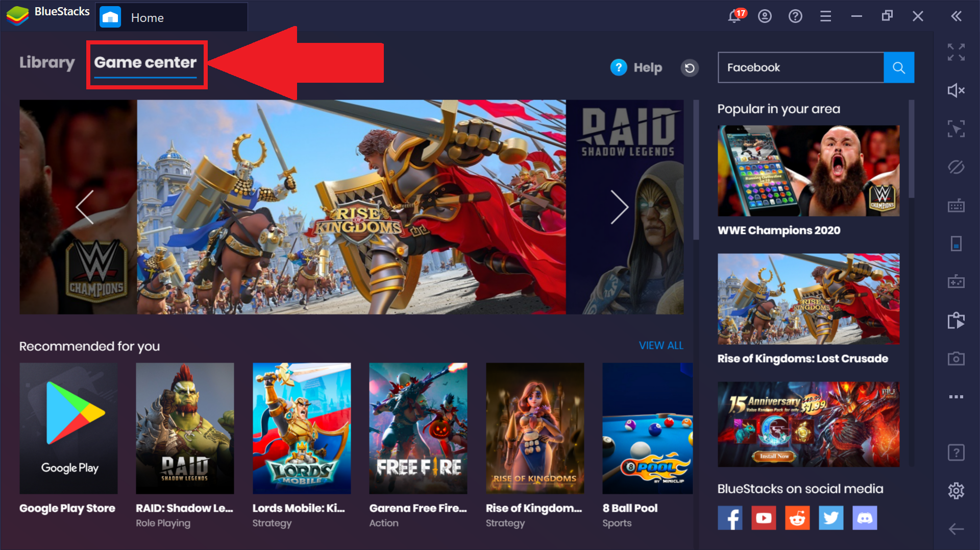Minimize the BlueStacks window
980x550 pixels.
point(856,16)
